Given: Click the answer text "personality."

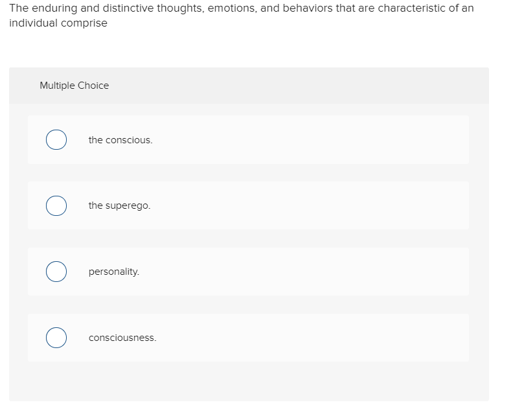Looking at the screenshot, I should pyautogui.click(x=115, y=272).
